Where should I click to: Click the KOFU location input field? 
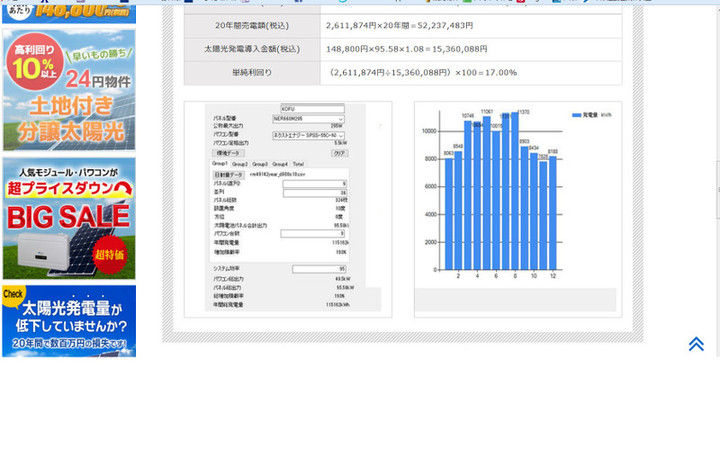(311, 109)
